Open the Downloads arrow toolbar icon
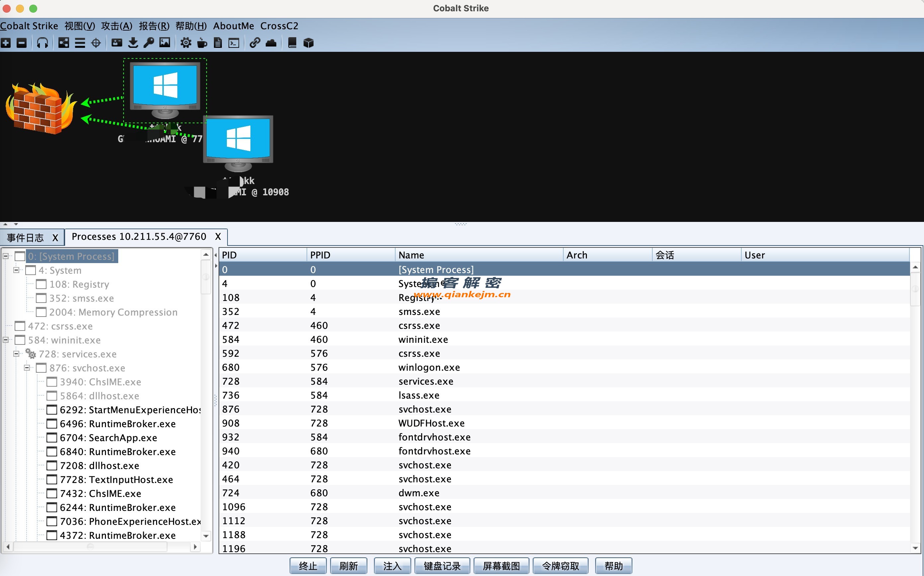Image resolution: width=924 pixels, height=576 pixels. [133, 43]
